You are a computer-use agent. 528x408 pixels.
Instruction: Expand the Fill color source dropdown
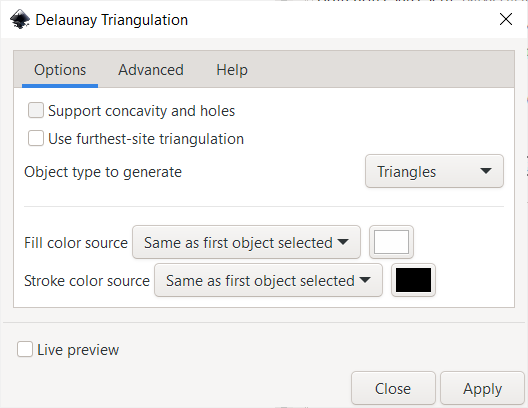pos(246,242)
